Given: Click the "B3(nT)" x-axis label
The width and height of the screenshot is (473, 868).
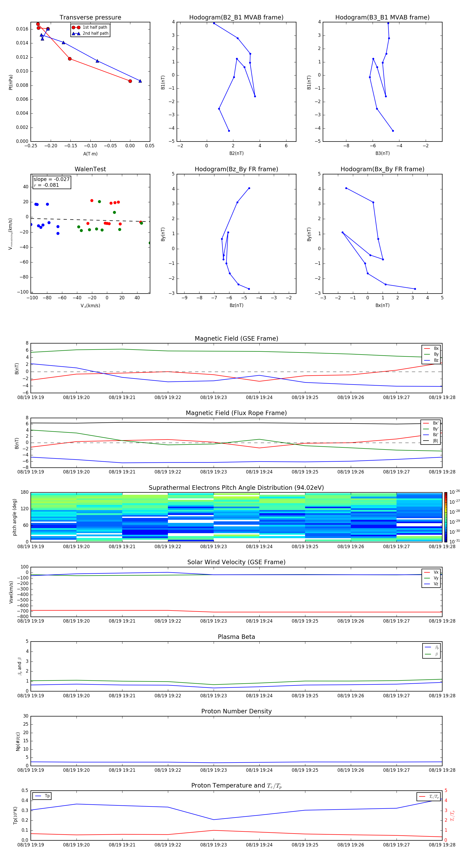Looking at the screenshot, I should point(382,153).
